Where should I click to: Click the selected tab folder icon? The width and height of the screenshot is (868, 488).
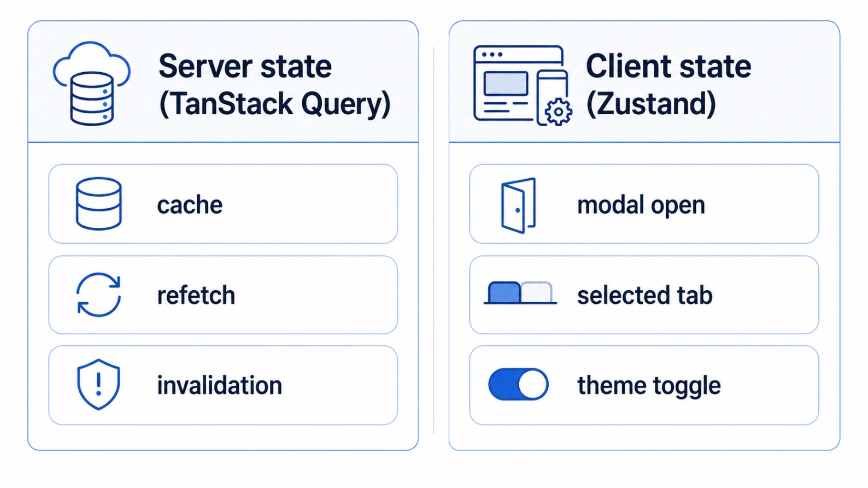[x=520, y=293]
